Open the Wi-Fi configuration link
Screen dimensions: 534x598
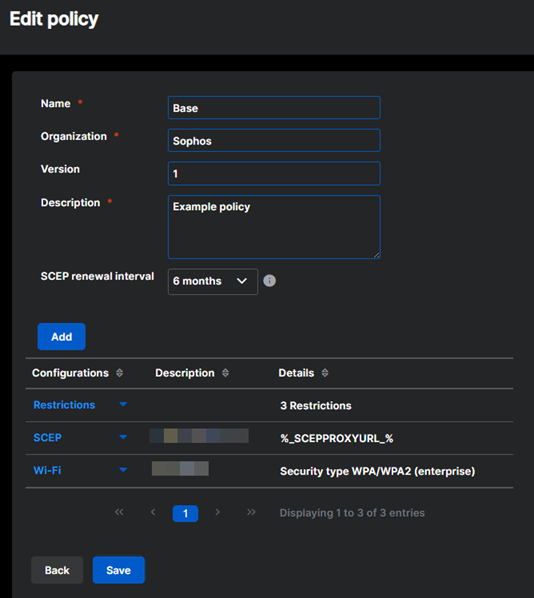click(x=47, y=471)
